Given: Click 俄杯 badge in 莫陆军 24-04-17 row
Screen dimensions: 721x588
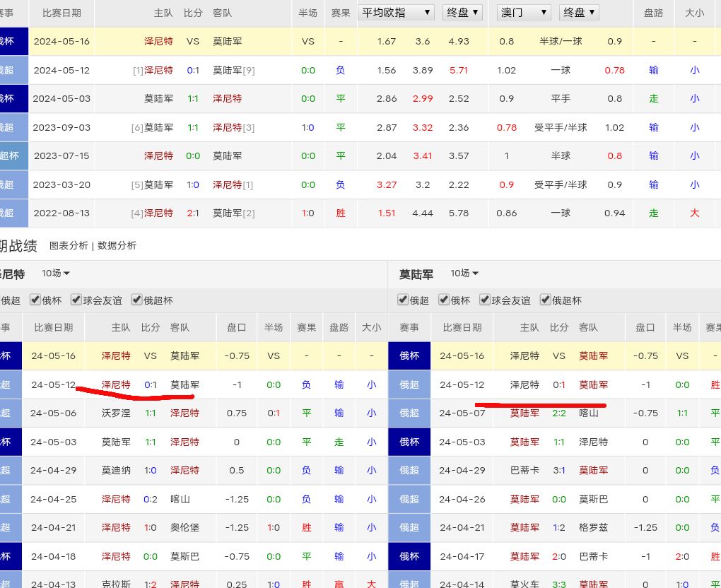Looking at the screenshot, I should coord(409,556).
